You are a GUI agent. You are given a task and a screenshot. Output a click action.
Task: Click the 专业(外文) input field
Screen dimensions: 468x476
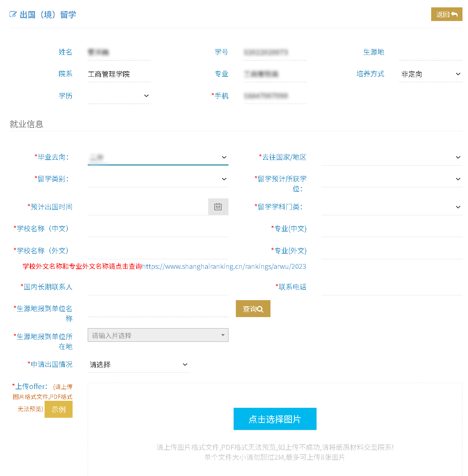391,251
